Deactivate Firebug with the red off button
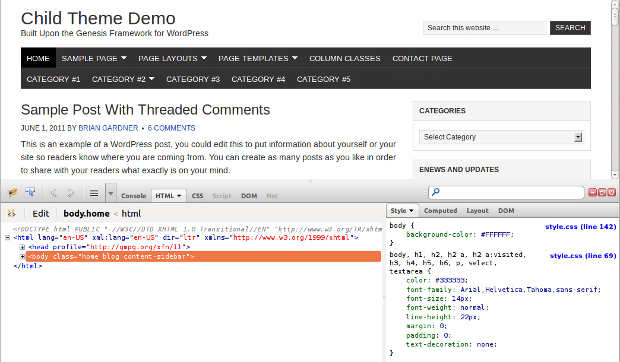620x362 pixels. 611,192
